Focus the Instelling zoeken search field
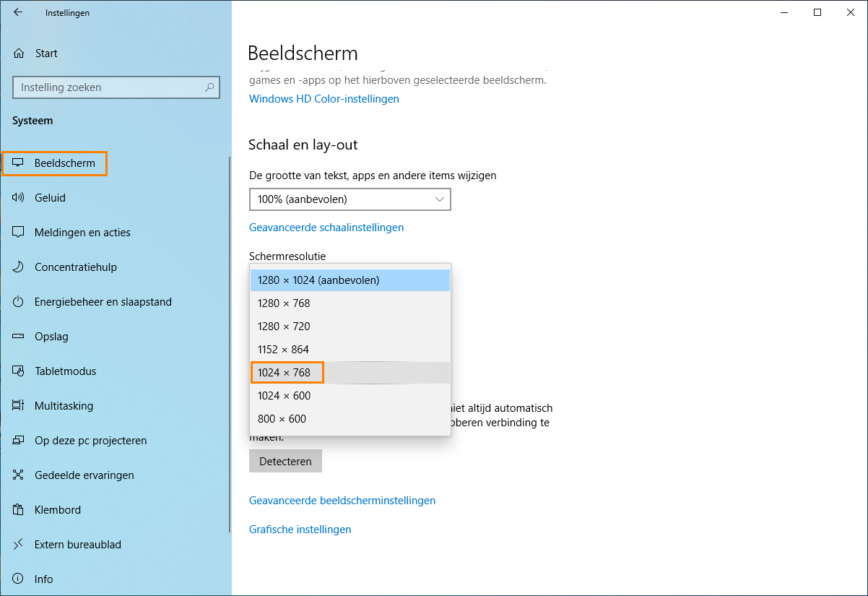This screenshot has height=596, width=868. click(108, 87)
